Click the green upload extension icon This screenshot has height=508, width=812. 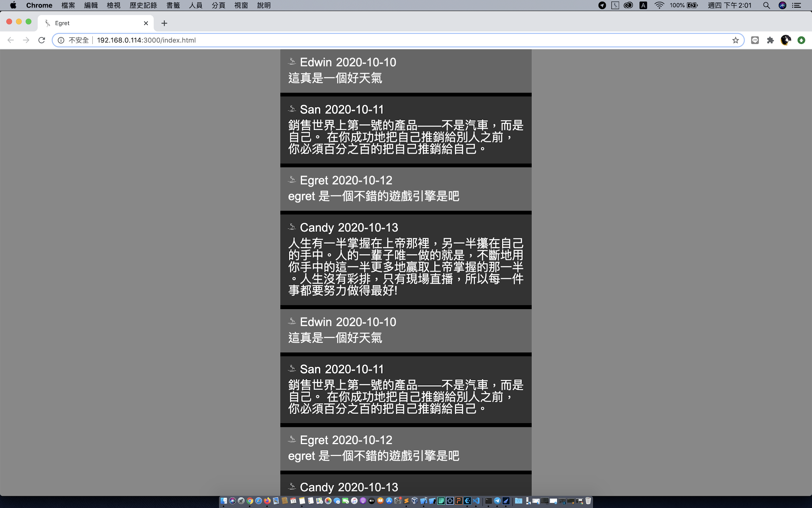pyautogui.click(x=802, y=40)
